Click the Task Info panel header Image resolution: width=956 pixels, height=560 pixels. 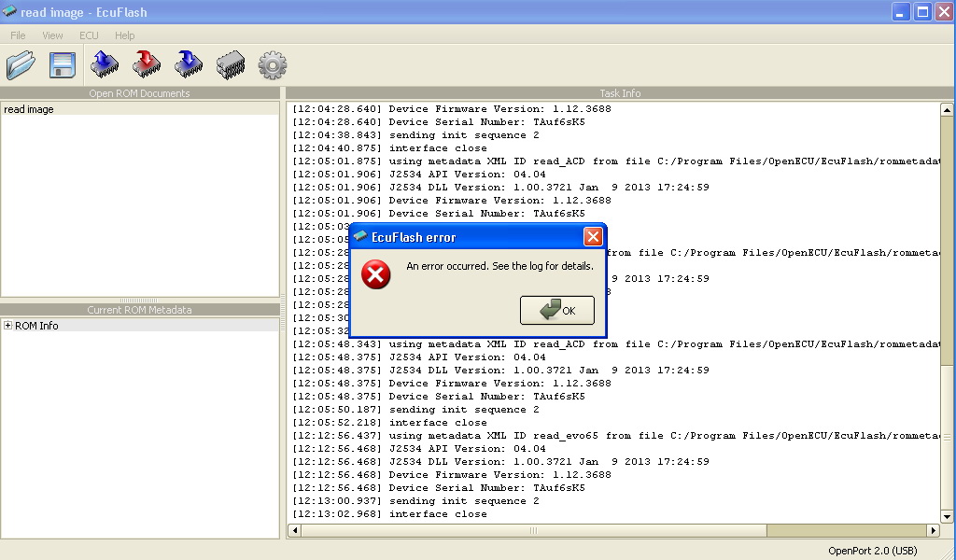tap(620, 93)
